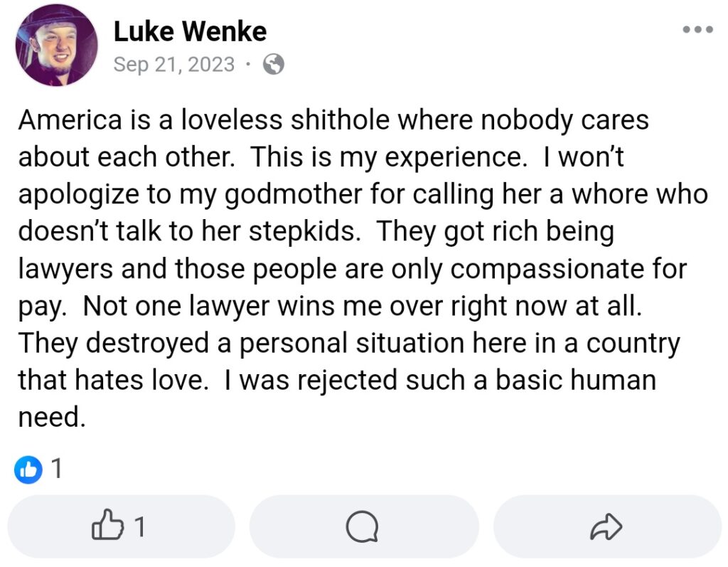The width and height of the screenshot is (728, 567).
Task: Open the reactions list by clicking the like count
Action: click(57, 470)
